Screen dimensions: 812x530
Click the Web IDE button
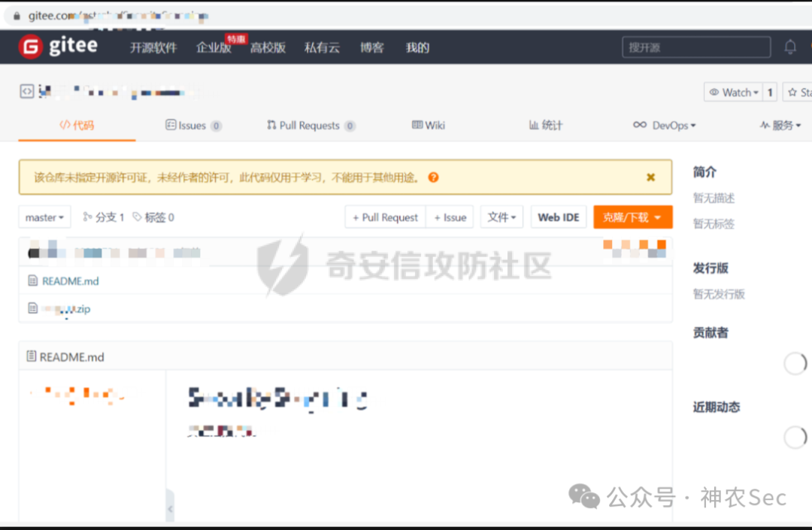559,217
